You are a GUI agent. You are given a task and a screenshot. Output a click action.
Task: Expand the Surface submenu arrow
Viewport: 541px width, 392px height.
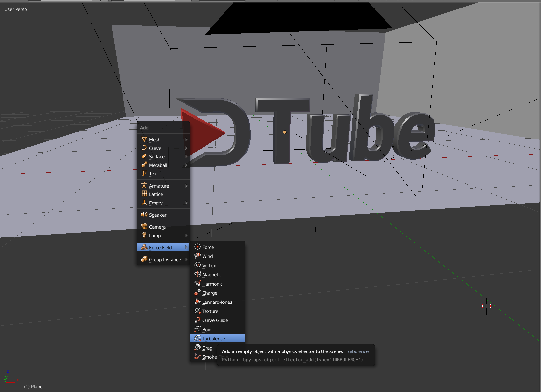click(x=186, y=157)
